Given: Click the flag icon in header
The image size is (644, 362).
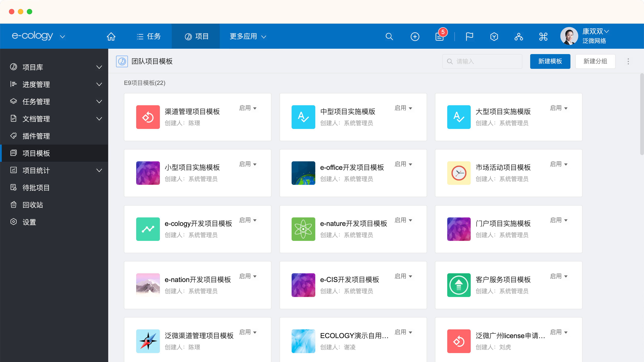Looking at the screenshot, I should (469, 36).
